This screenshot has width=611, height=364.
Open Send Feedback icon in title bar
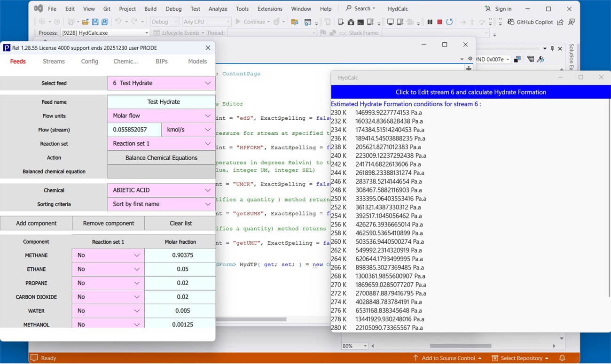pos(572,22)
